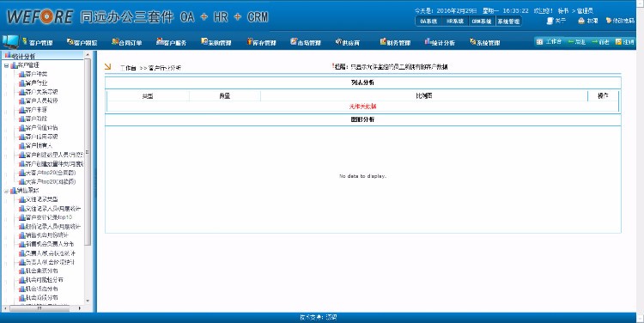This screenshot has width=644, height=323.
Task: Click the chart icon beside 客户种类
Action: 21,74
